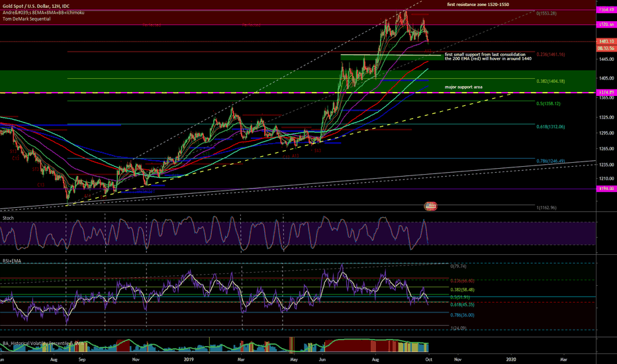Screen dimensions: 617x364
Task: Select the RSI 0.5(51.91) Fibonacci label
Action: (460, 297)
